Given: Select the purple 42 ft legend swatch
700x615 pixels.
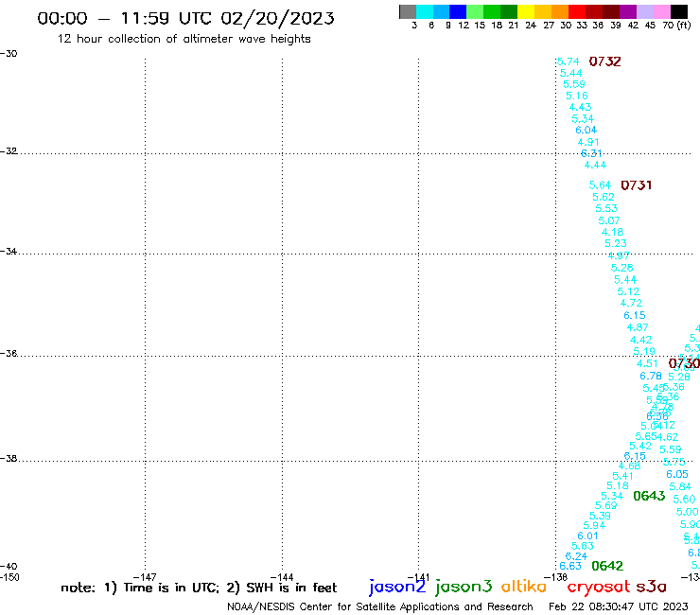Looking at the screenshot, I should click(628, 11).
